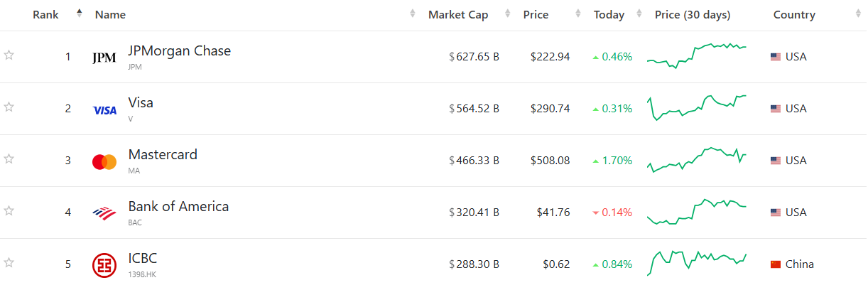
Task: Click the China flag icon
Action: pyautogui.click(x=776, y=264)
